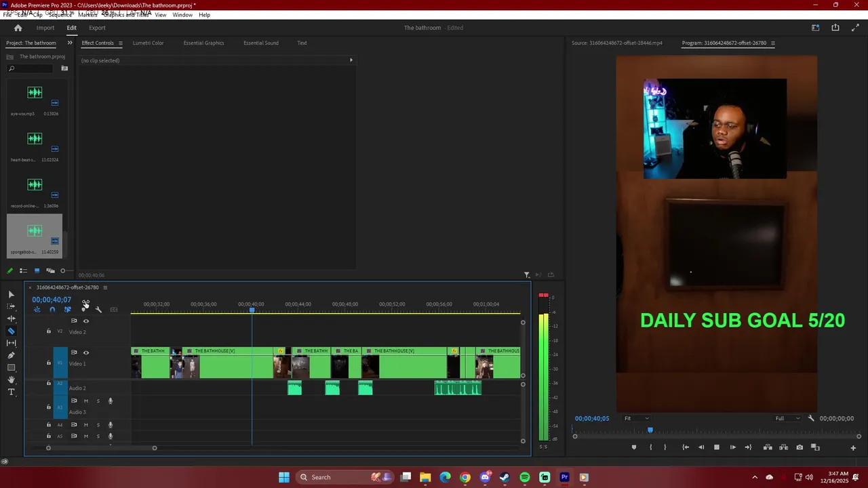The height and width of the screenshot is (488, 868).
Task: Add marker in Program monitor
Action: click(634, 447)
